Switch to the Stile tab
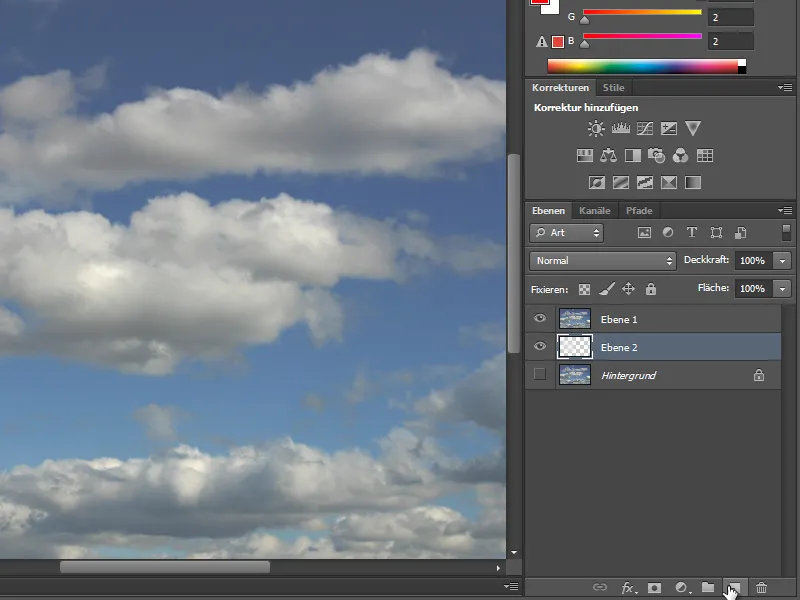Image resolution: width=800 pixels, height=600 pixels. (613, 88)
